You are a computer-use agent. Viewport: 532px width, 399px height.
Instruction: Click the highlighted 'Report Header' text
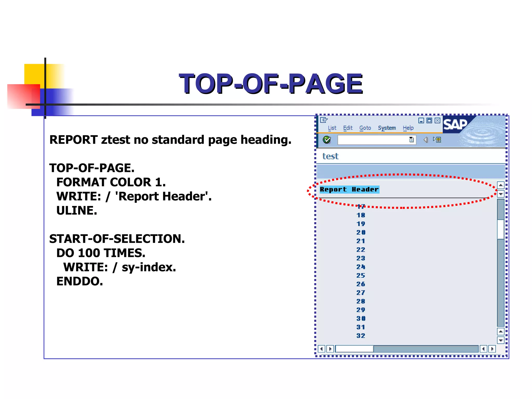[x=349, y=189]
